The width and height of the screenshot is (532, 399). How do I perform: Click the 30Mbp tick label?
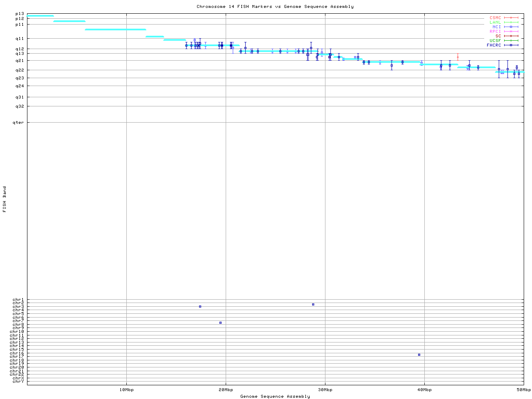(x=325, y=390)
